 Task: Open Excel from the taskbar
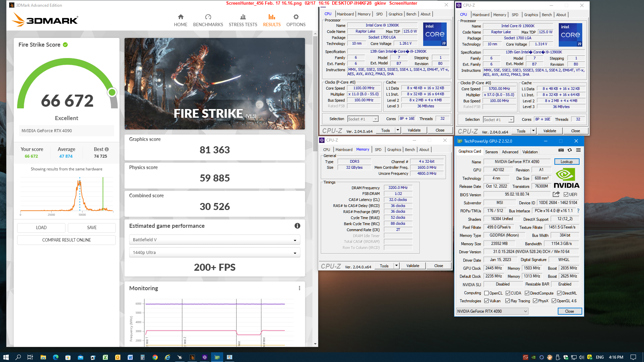click(105, 357)
